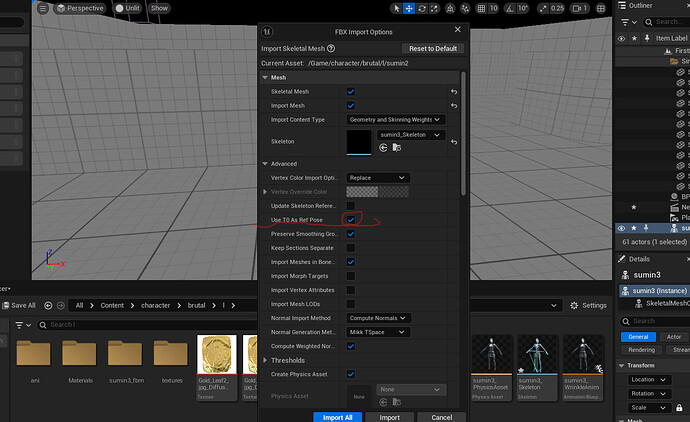This screenshot has height=422, width=690.
Task: Toggle scale snapping icon
Action: [x=544, y=8]
